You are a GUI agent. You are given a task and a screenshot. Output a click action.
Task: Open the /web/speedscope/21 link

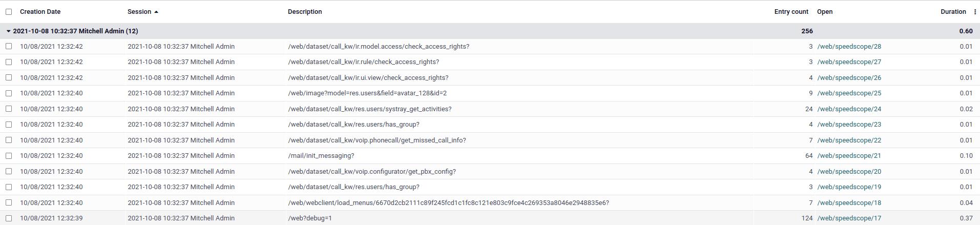tap(849, 156)
